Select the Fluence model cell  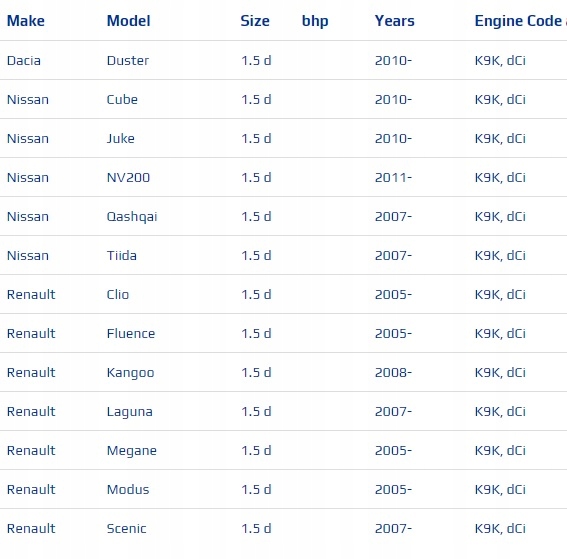coord(131,333)
